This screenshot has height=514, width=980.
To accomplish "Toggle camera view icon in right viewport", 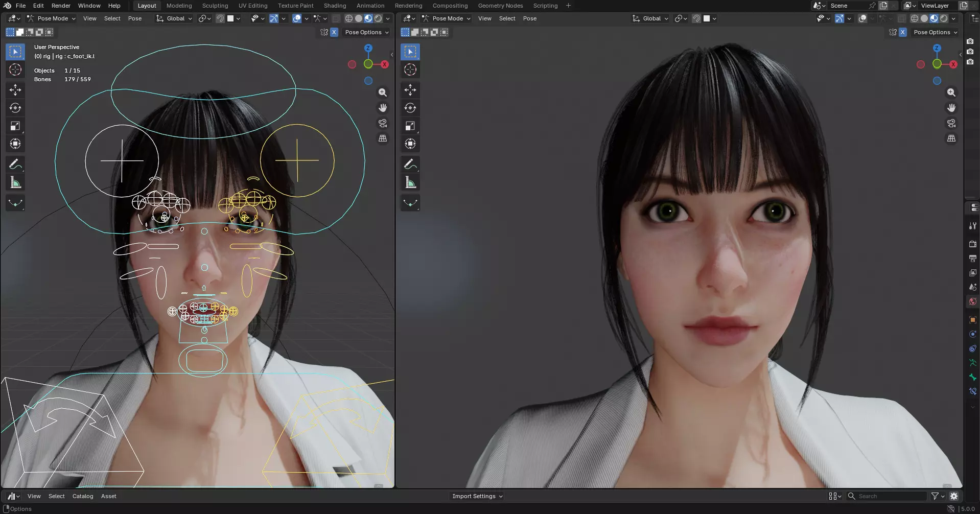I will click(x=951, y=123).
